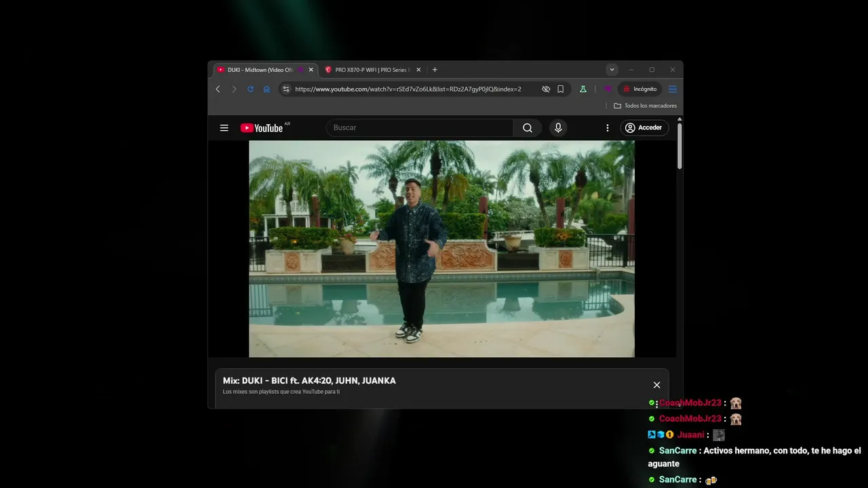Click 'Los mixes son playlists' description text
The width and height of the screenshot is (868, 488).
coord(281,392)
